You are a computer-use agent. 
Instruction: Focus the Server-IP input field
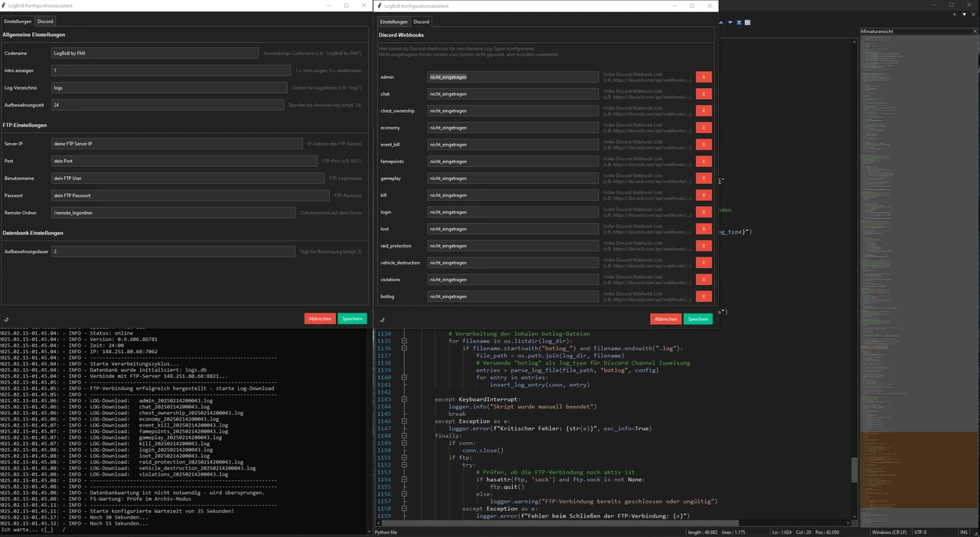click(x=177, y=144)
